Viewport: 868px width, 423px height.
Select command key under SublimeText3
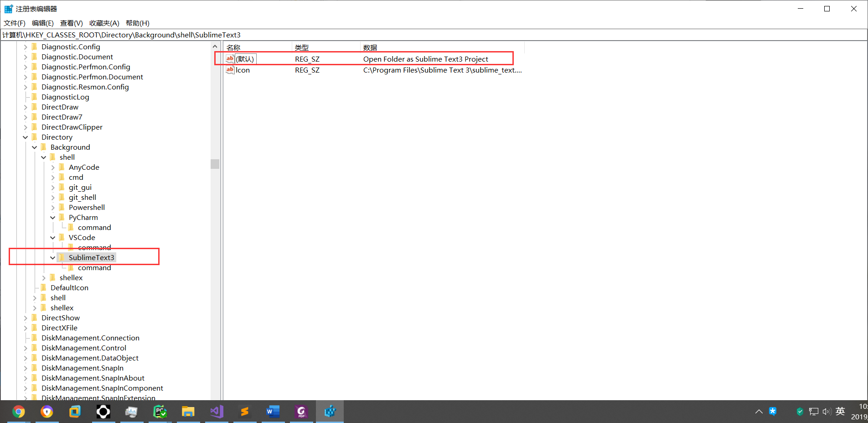[94, 267]
